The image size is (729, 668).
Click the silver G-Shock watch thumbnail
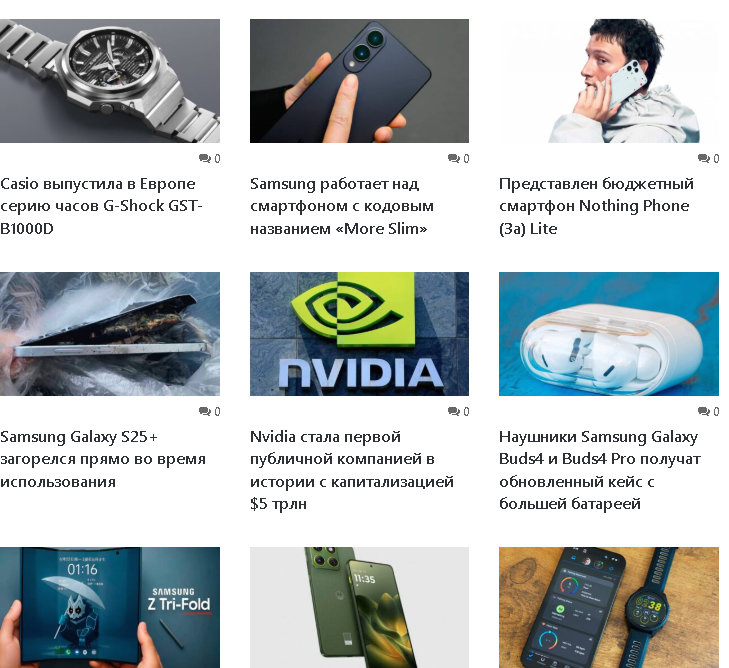110,81
